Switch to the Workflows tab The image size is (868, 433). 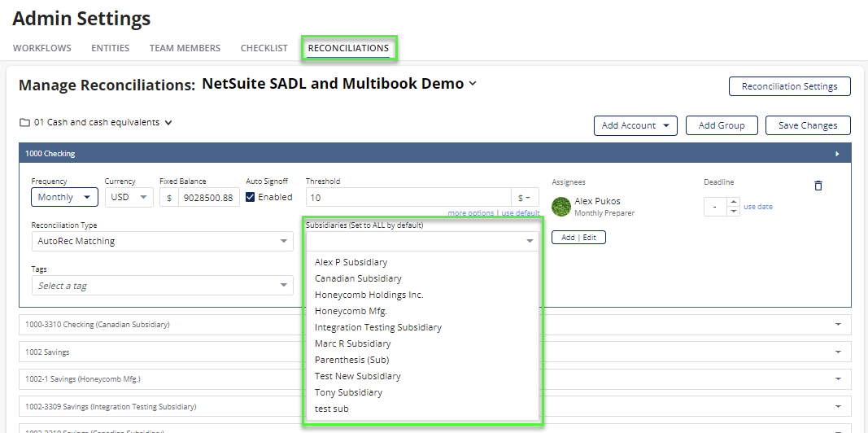42,48
